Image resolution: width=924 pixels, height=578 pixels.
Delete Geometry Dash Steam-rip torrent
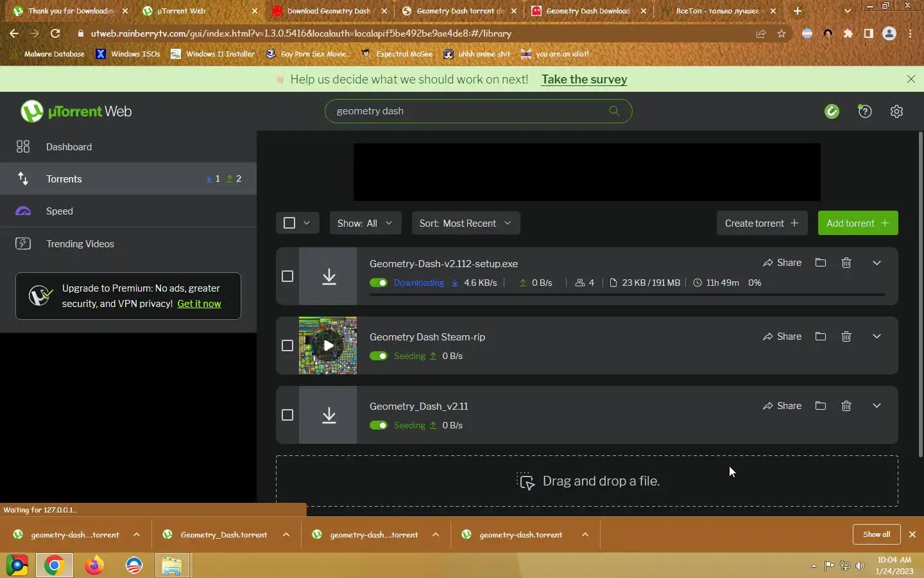846,337
